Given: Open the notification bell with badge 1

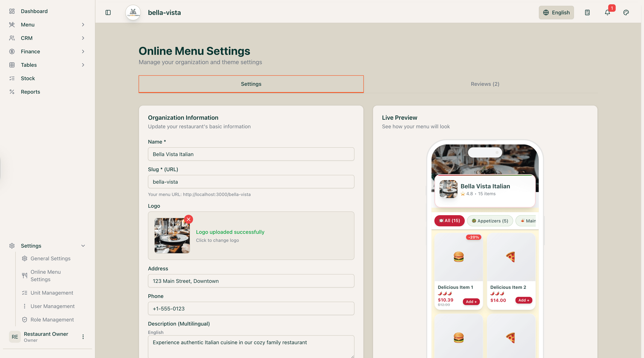Looking at the screenshot, I should [x=607, y=12].
